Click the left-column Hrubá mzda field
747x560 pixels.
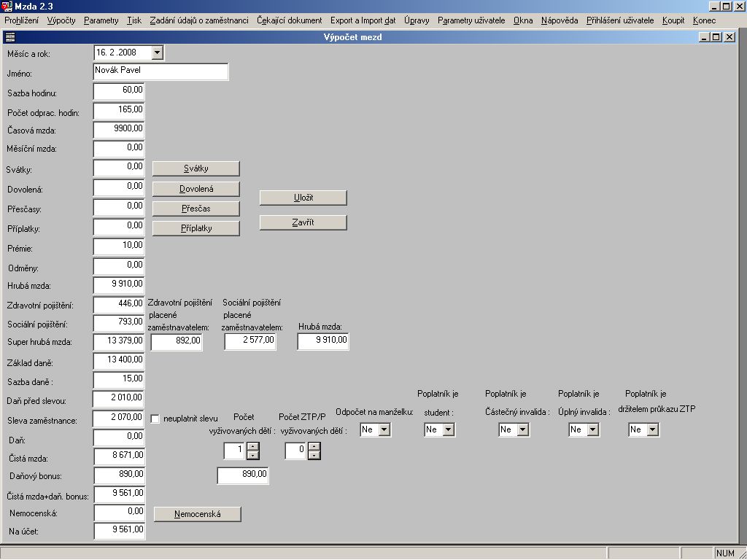pyautogui.click(x=119, y=285)
